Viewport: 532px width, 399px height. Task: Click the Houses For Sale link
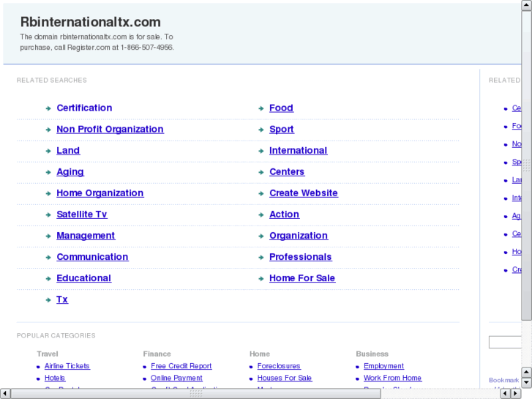[285, 378]
